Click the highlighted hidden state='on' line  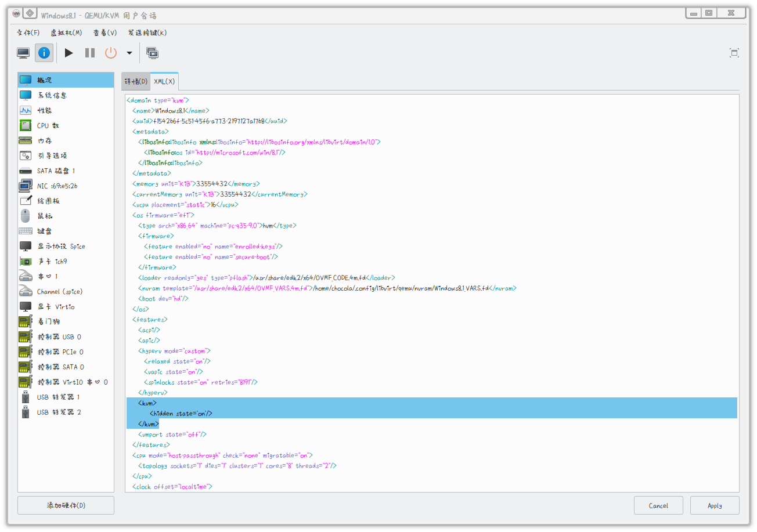181,413
